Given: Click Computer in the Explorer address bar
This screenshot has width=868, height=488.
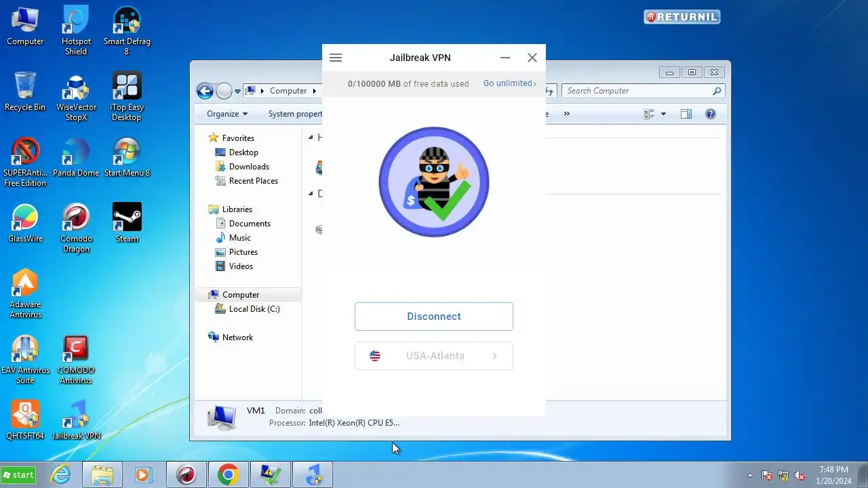Looking at the screenshot, I should 288,91.
